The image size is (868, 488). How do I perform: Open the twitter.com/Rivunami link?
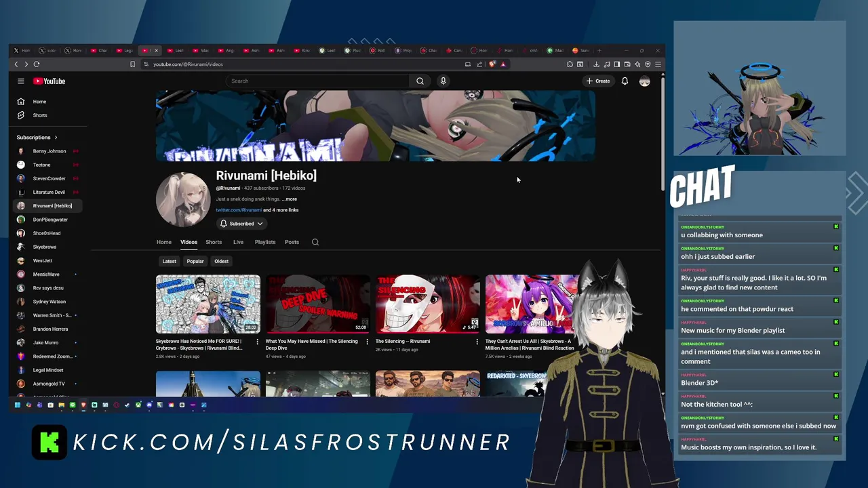coord(239,210)
